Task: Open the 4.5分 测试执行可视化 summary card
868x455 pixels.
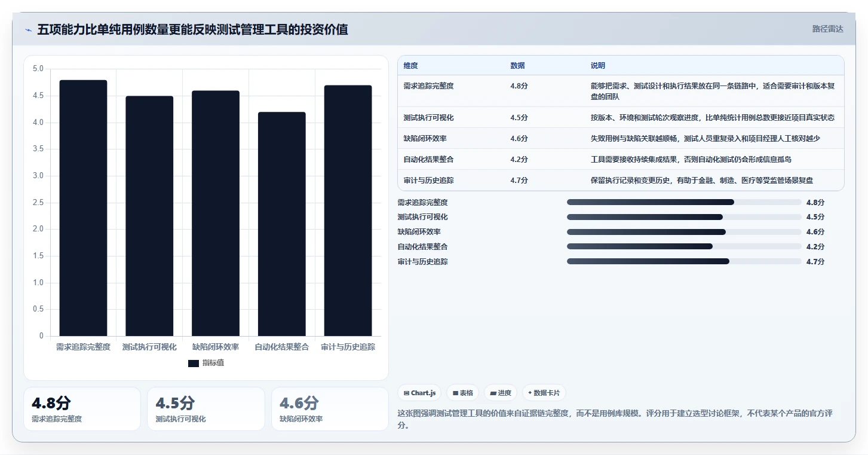Action: pos(206,409)
